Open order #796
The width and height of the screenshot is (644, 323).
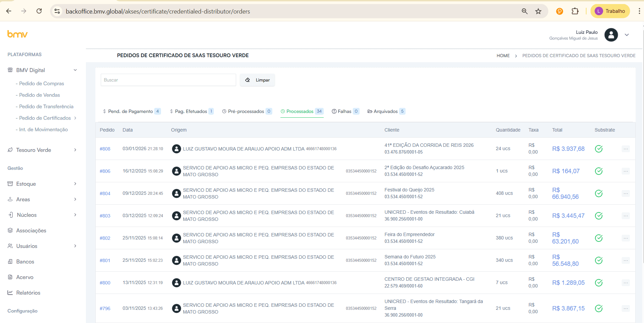click(105, 308)
